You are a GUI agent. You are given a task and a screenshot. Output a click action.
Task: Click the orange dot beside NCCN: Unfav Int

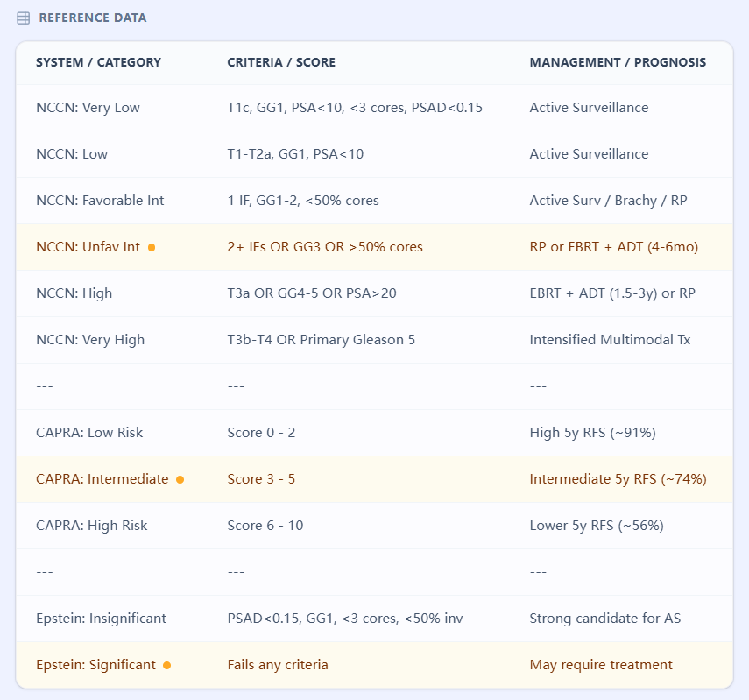152,248
